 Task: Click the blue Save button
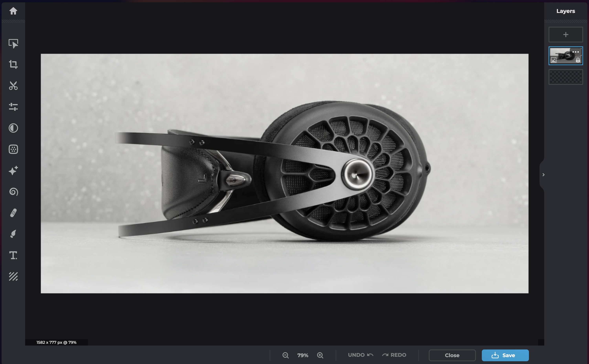505,355
